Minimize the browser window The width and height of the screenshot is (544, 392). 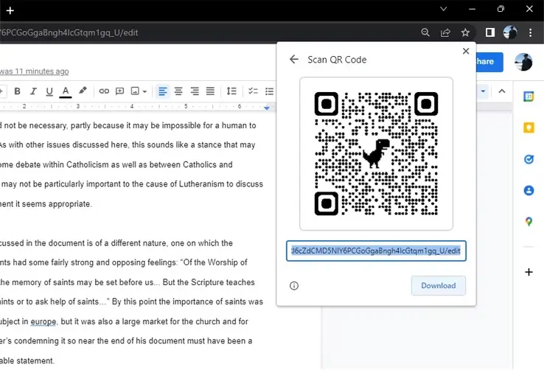point(472,9)
